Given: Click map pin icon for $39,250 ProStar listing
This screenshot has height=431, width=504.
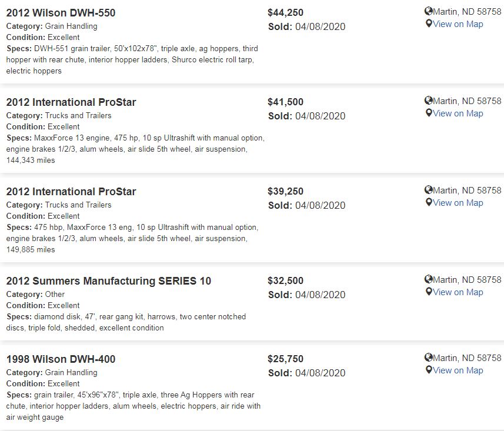Looking at the screenshot, I should pos(429,202).
